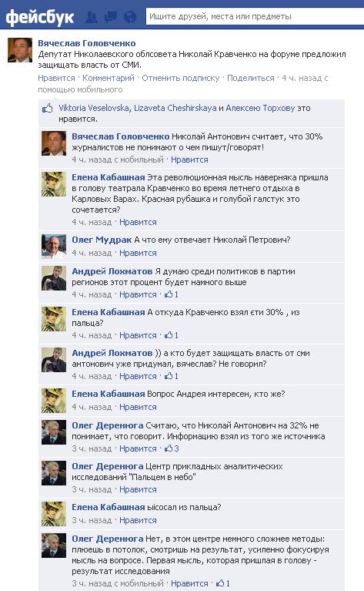364x591 pixels.
Task: Click Олег Мудрак avatar thumbnail
Action: coord(54,247)
